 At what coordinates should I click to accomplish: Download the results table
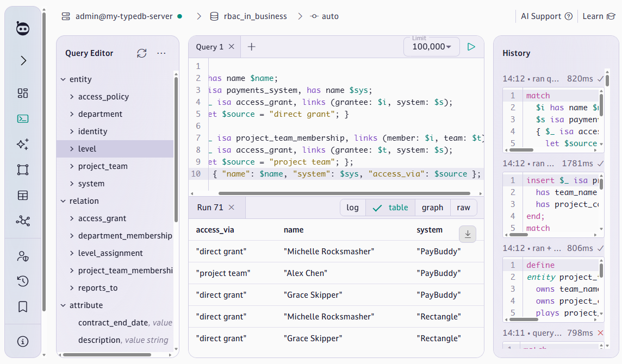tap(467, 234)
